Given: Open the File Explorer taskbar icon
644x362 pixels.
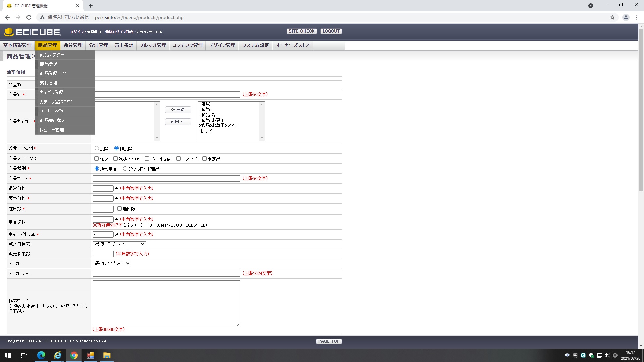Looking at the screenshot, I should [107, 355].
